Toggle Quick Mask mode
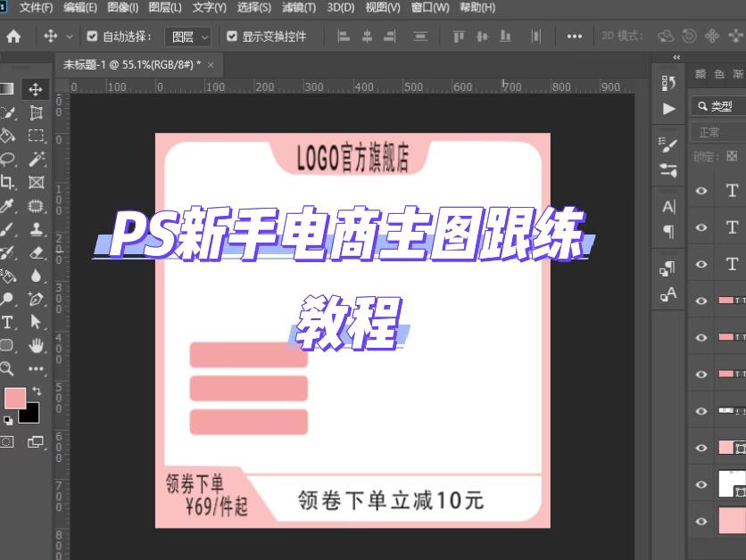Viewport: 746px width, 560px height. [x=6, y=442]
